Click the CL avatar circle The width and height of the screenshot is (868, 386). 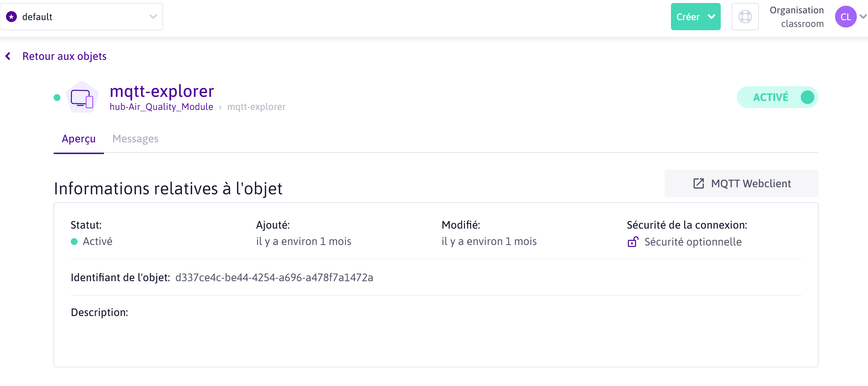click(846, 16)
